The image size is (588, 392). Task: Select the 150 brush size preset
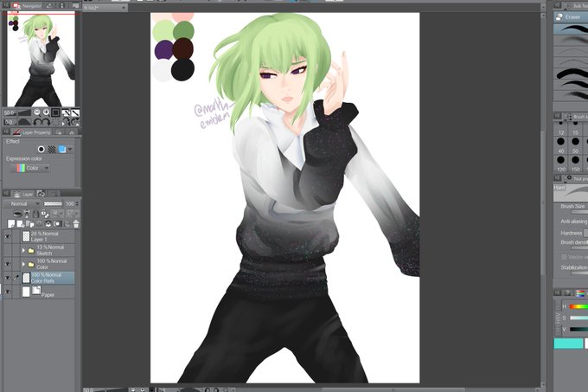[576, 163]
